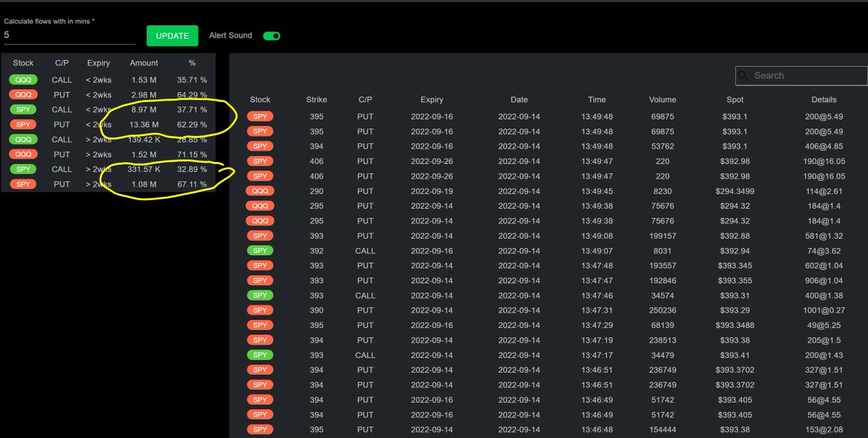This screenshot has width=868, height=438.
Task: Click the search magnifier icon in the Search box
Action: click(743, 75)
